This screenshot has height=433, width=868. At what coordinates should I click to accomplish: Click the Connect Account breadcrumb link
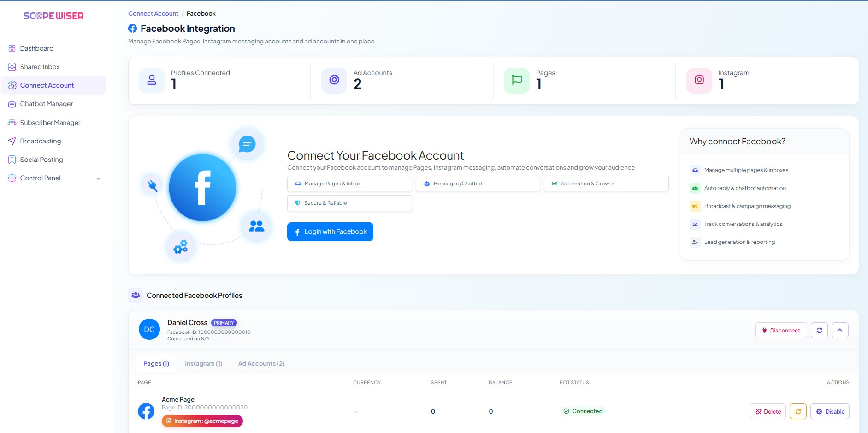coord(153,13)
